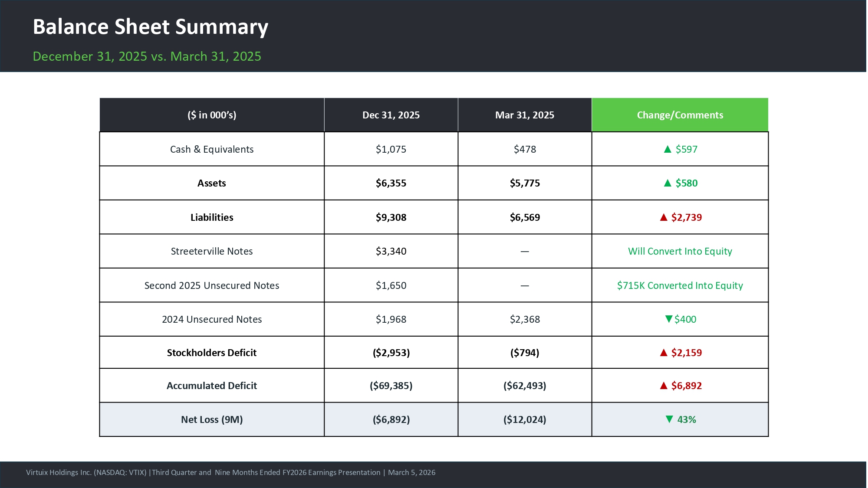Click green up arrow beside $580
The image size is (868, 488).
tap(667, 183)
